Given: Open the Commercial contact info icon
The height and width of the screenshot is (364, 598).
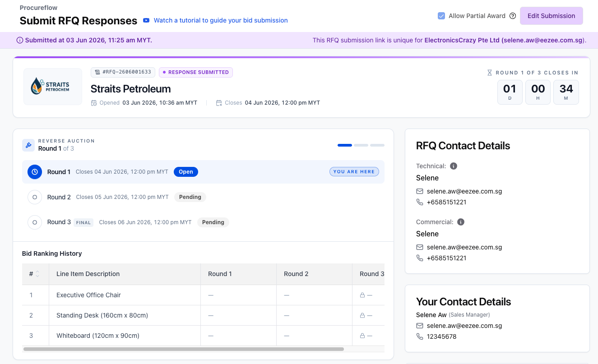Looking at the screenshot, I should pos(461,222).
